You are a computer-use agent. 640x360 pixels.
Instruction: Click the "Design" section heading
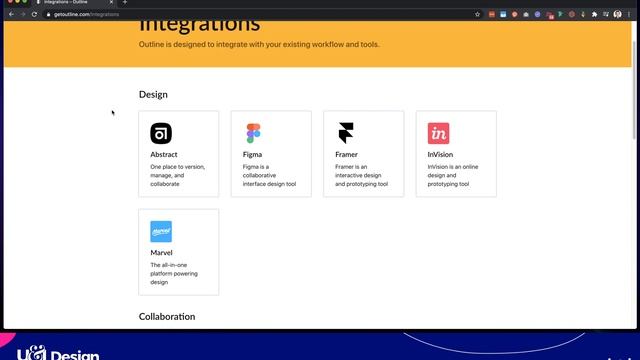click(x=153, y=94)
